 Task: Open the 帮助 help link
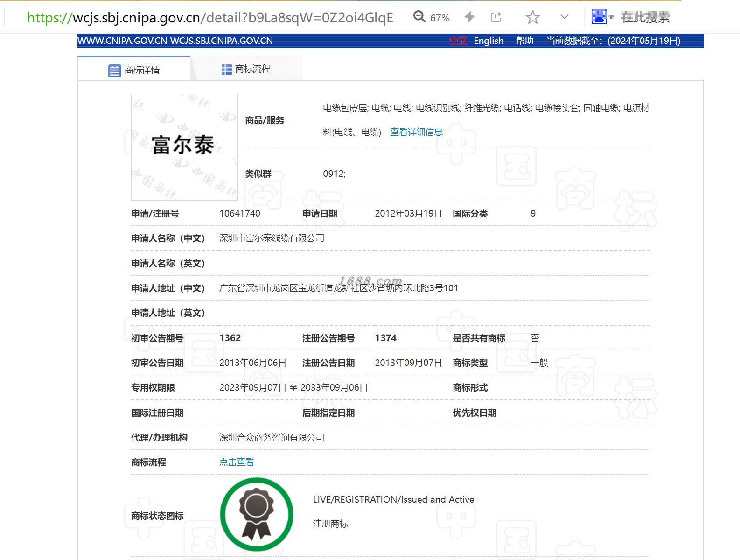click(x=524, y=41)
